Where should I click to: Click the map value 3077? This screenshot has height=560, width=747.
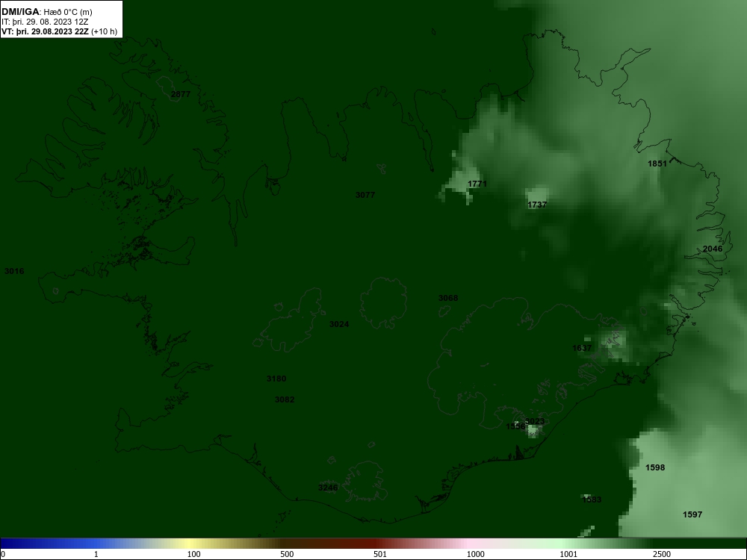tap(365, 195)
